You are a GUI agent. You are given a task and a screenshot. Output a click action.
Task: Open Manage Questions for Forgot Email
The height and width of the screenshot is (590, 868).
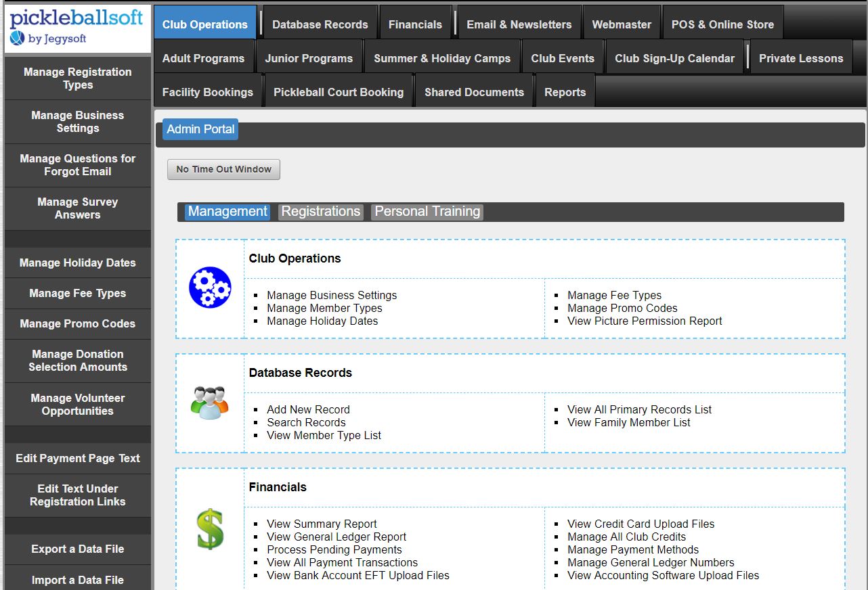coord(78,165)
